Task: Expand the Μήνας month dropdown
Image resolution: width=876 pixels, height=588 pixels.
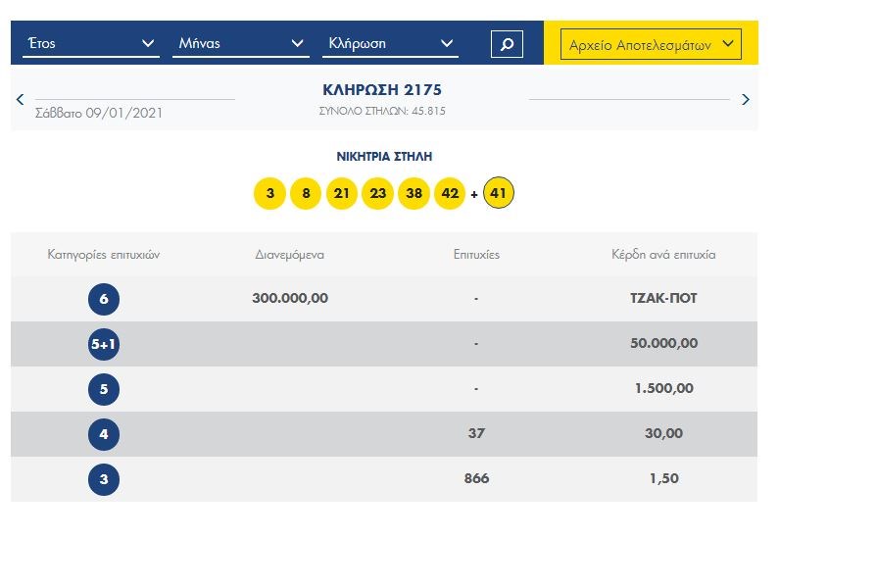Action: [241, 44]
